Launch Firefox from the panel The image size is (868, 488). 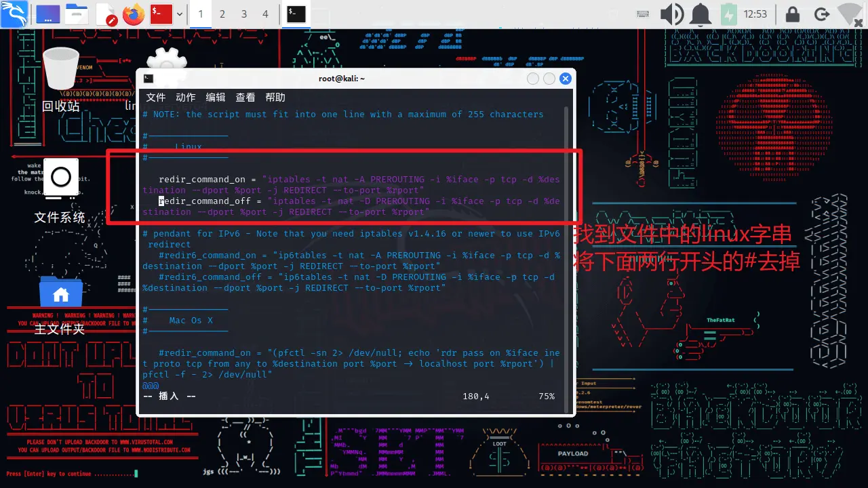(x=134, y=14)
